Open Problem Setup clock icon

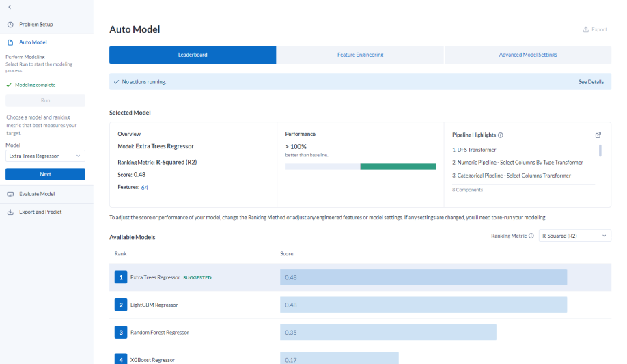(x=10, y=25)
